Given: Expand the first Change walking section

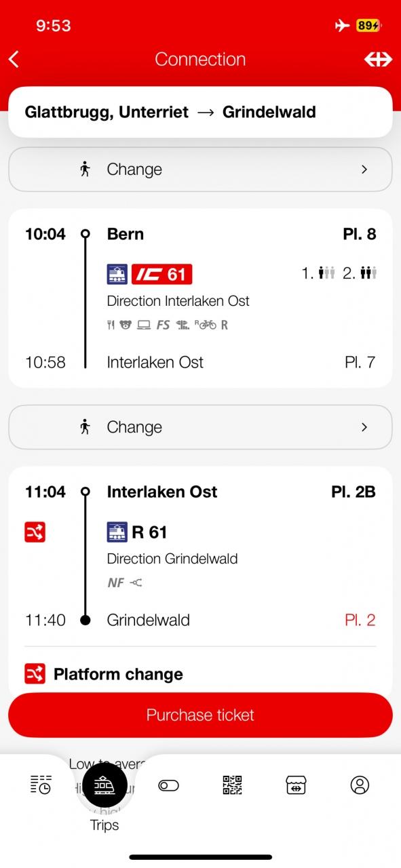Looking at the screenshot, I should (x=200, y=170).
